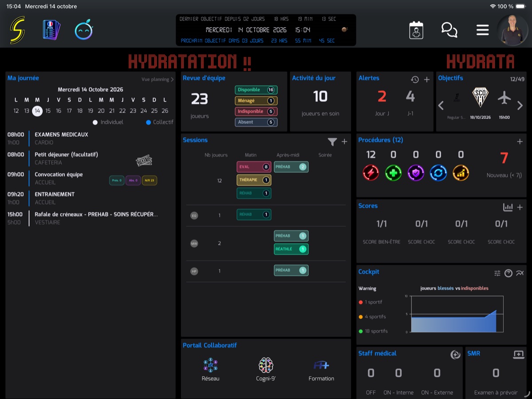Open PRÉHAB 2 afternoon session
The width and height of the screenshot is (532, 399).
[x=291, y=167]
